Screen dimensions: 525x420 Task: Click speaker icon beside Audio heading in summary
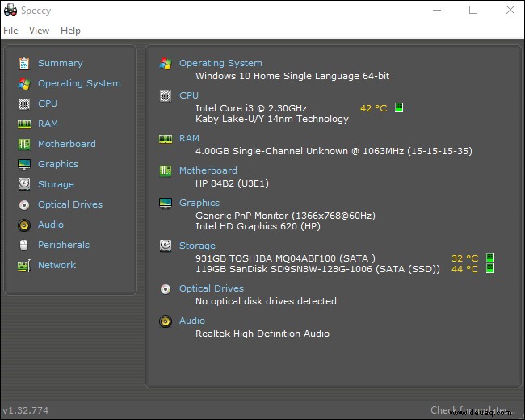click(166, 321)
